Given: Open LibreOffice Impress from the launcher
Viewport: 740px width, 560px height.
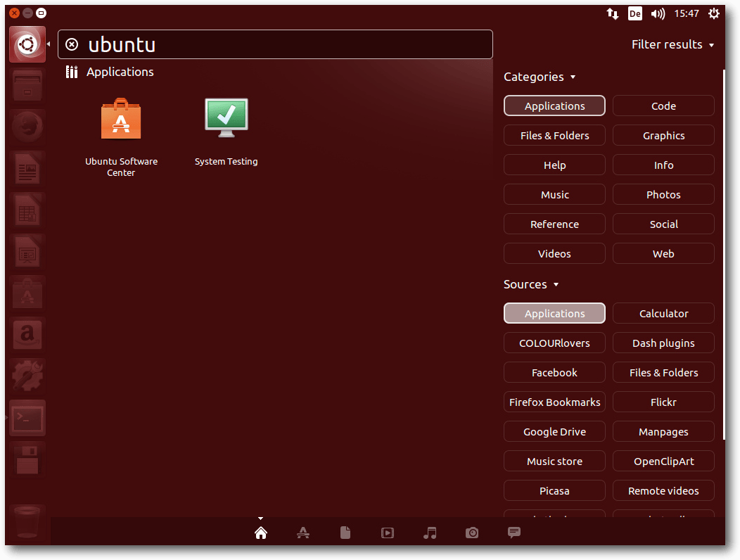Looking at the screenshot, I should tap(27, 251).
